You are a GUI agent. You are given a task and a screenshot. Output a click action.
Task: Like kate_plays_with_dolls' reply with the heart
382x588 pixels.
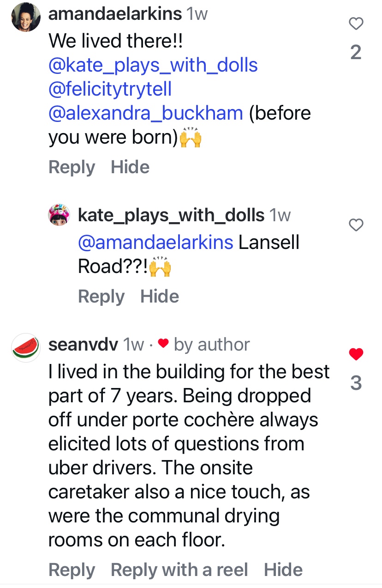pyautogui.click(x=356, y=225)
